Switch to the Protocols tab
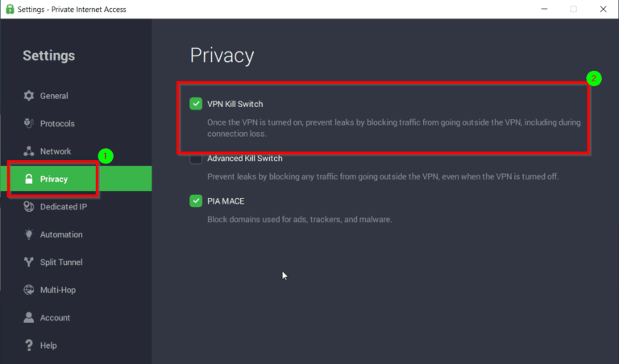This screenshot has height=364, width=619. point(57,123)
